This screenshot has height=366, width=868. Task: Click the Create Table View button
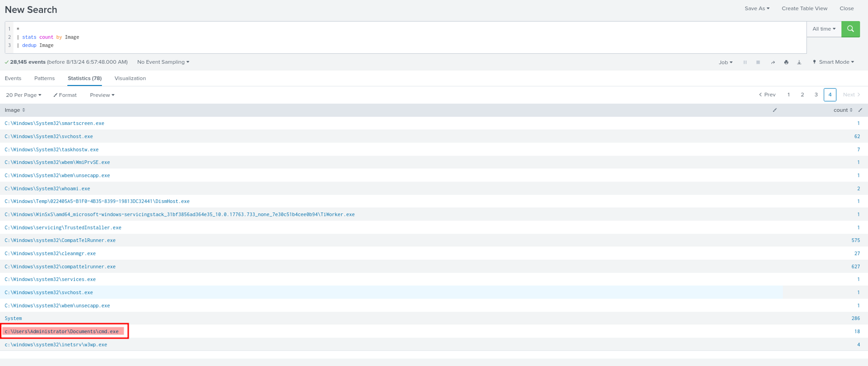point(804,8)
